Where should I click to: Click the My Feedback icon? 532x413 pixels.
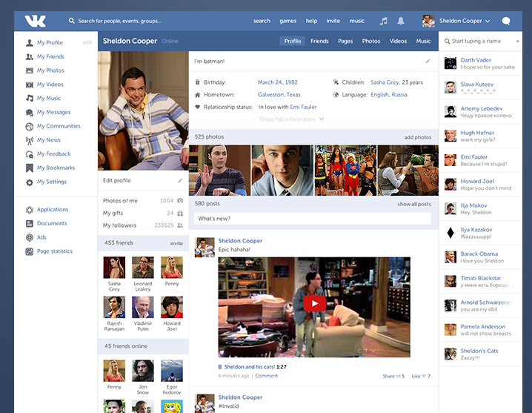(30, 154)
